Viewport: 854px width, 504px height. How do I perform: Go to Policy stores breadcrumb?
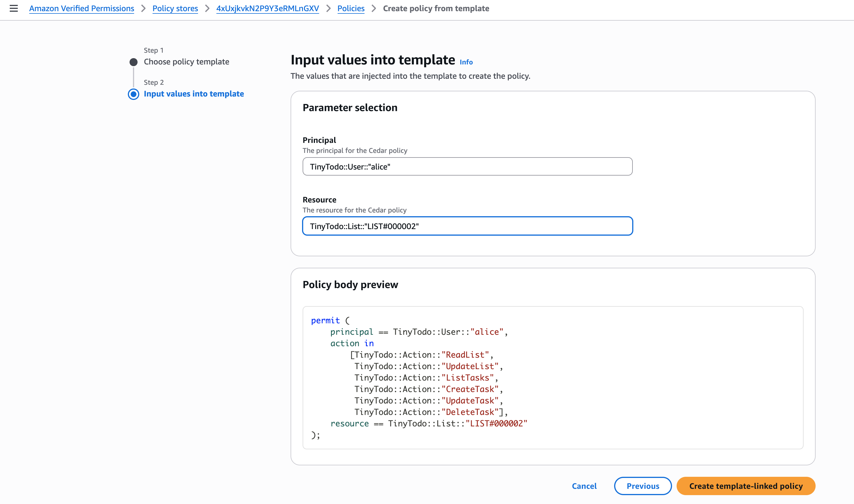click(x=175, y=9)
